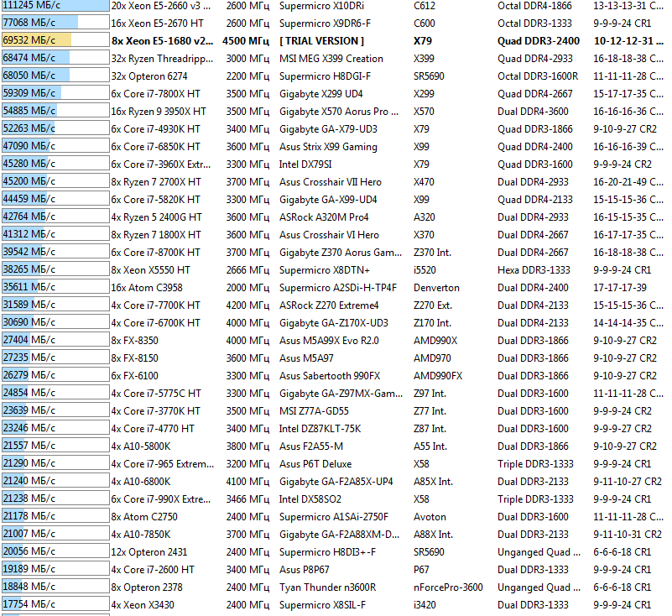Select the 8x FX-8350 entry
672x616 pixels.
134,340
